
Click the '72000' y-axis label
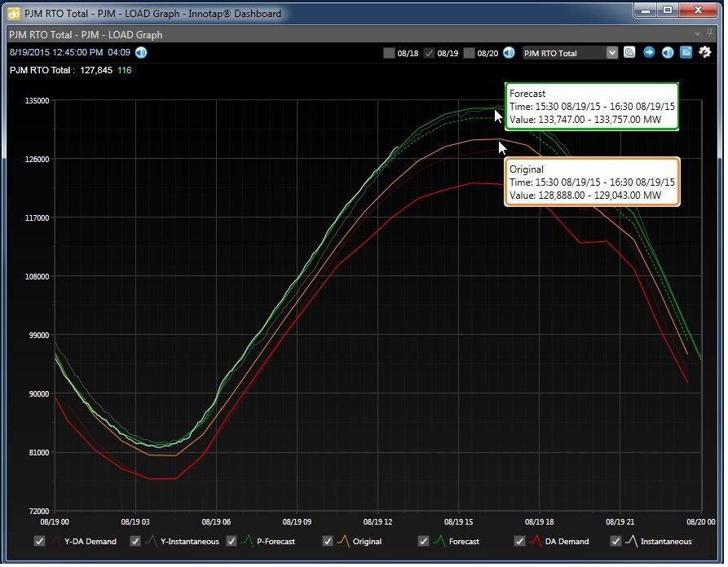click(38, 512)
